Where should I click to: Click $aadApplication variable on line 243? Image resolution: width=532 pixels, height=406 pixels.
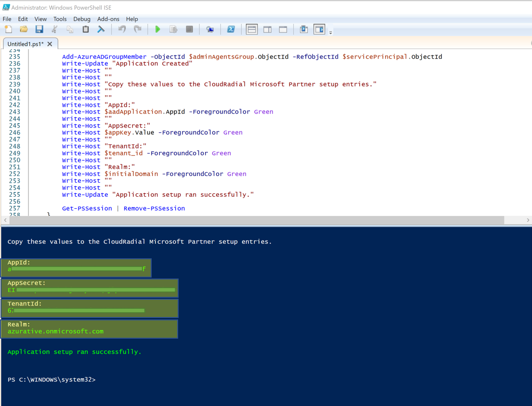(133, 112)
